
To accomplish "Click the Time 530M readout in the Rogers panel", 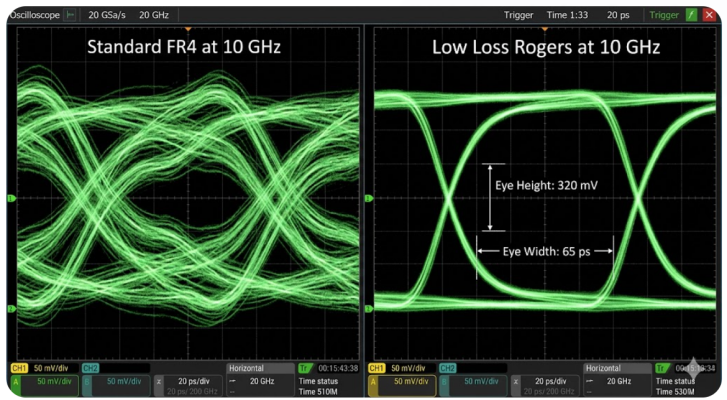I will 675,392.
